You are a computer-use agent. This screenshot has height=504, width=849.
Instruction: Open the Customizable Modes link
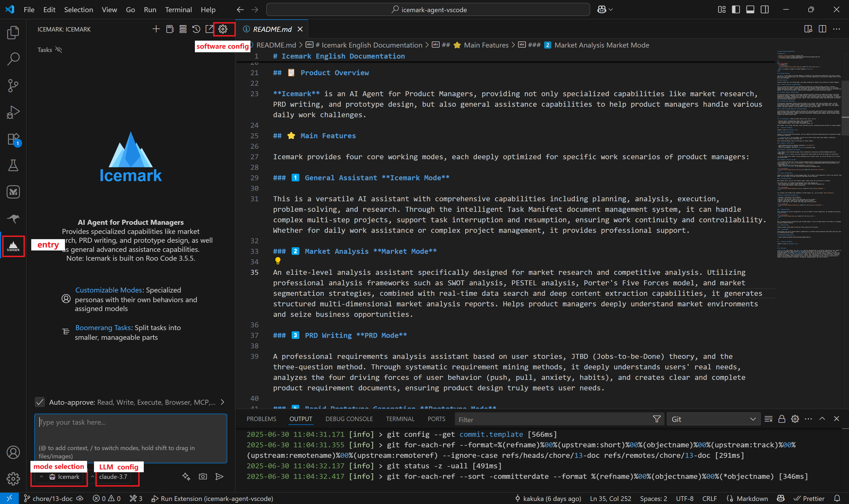(108, 290)
